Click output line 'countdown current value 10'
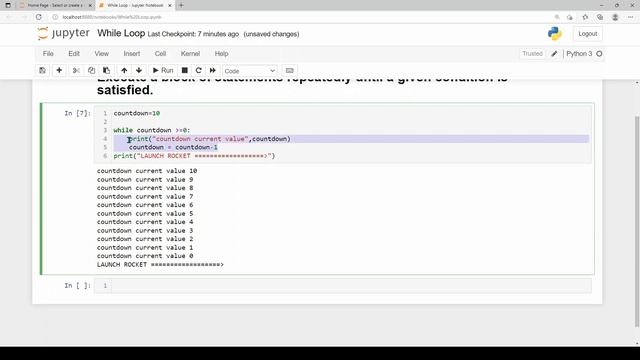Screen dimensions: 640x360 point(147,171)
